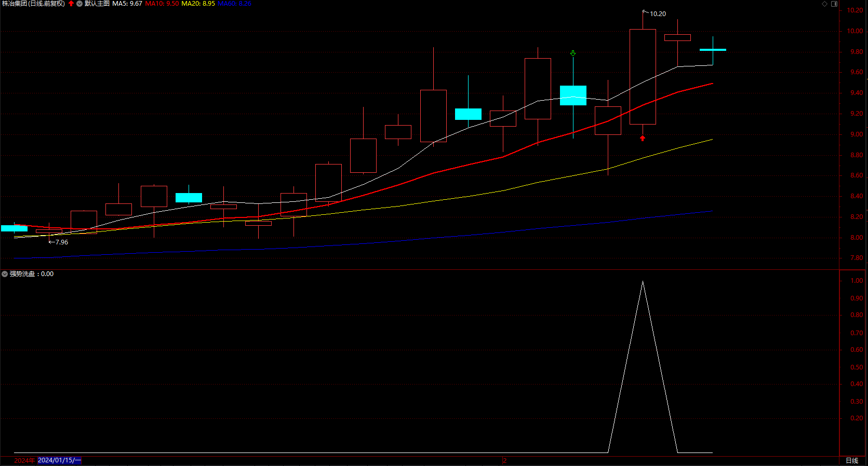Toggle the side panel icon at top-right

point(834,4)
